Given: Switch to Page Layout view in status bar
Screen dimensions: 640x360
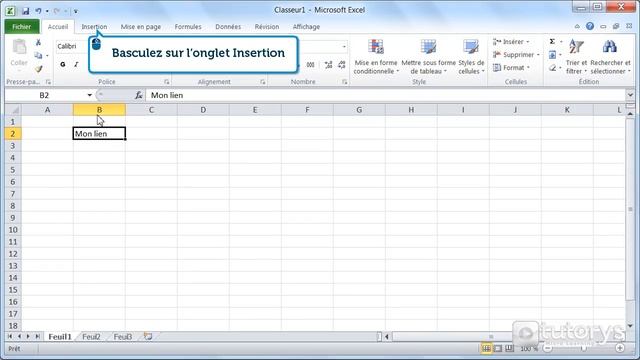Looking at the screenshot, I should 498,349.
